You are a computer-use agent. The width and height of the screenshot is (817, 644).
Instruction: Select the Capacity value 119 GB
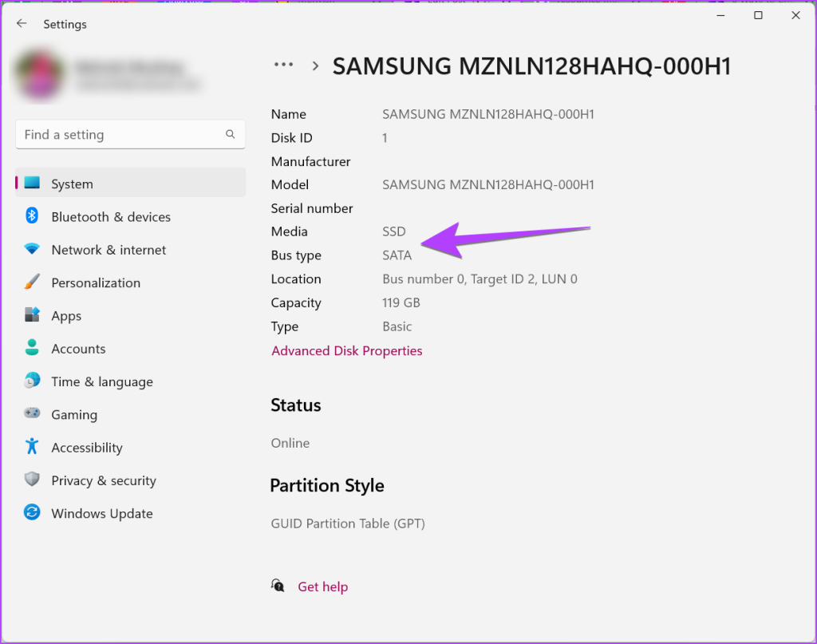401,302
